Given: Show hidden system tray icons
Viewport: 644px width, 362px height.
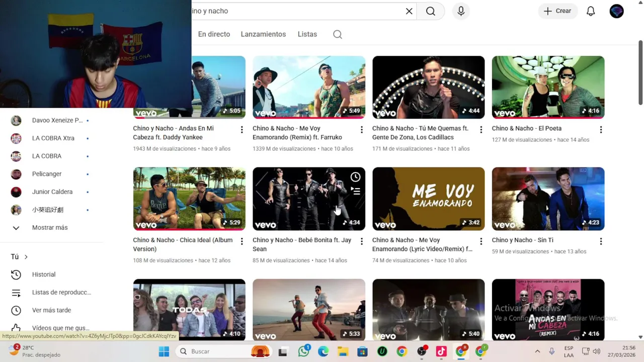Looking at the screenshot, I should click(537, 351).
